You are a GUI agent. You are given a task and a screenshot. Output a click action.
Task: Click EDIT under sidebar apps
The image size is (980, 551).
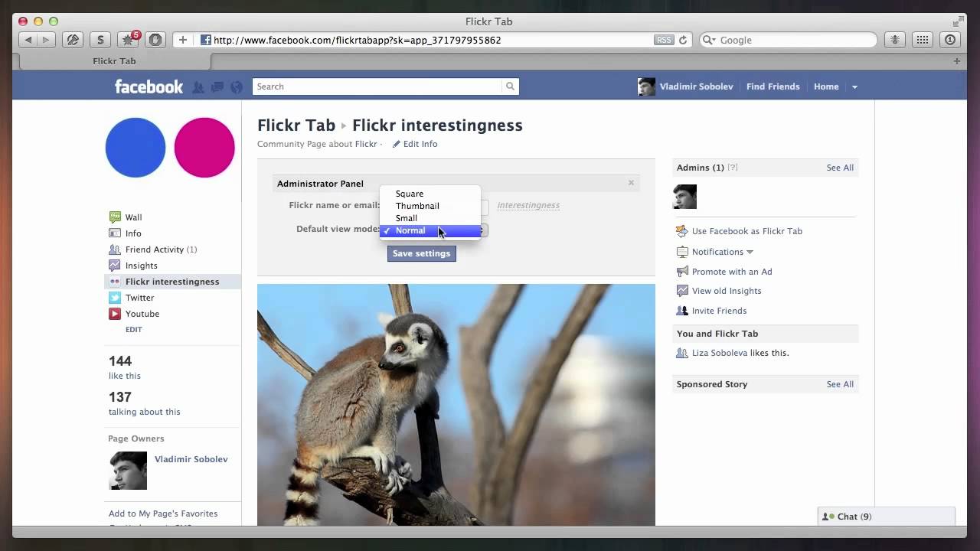[134, 330]
